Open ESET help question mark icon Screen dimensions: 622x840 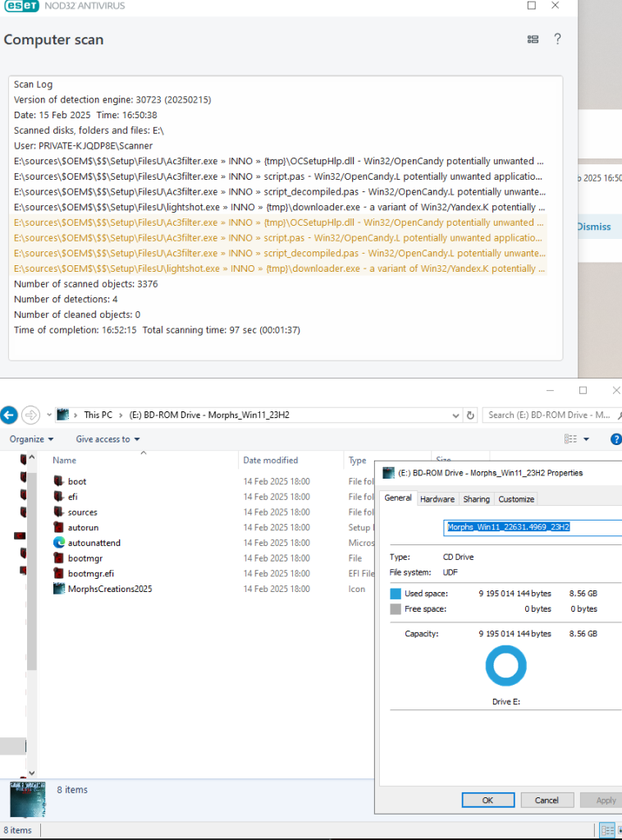pyautogui.click(x=557, y=39)
